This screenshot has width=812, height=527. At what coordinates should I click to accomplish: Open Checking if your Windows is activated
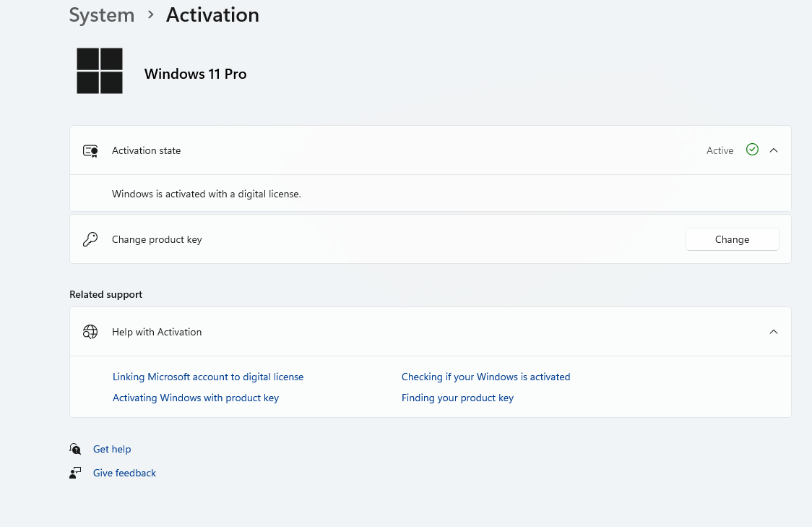coord(485,377)
